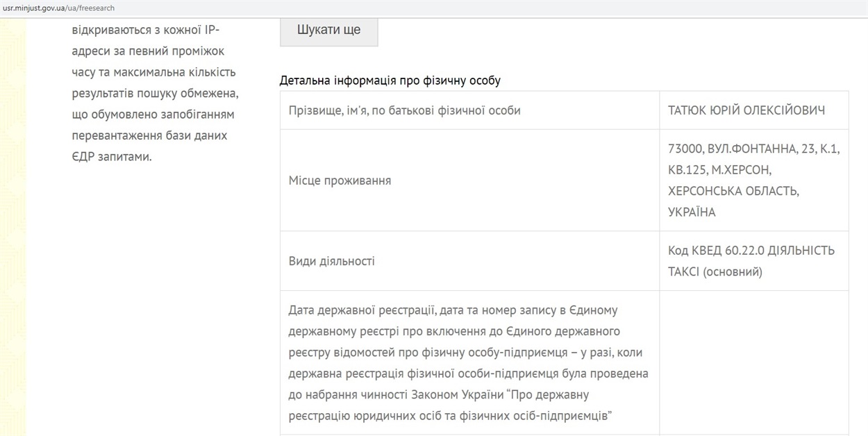868x436 pixels.
Task: Click the sidebar line 'перевантаження бази даних'
Action: click(x=149, y=135)
